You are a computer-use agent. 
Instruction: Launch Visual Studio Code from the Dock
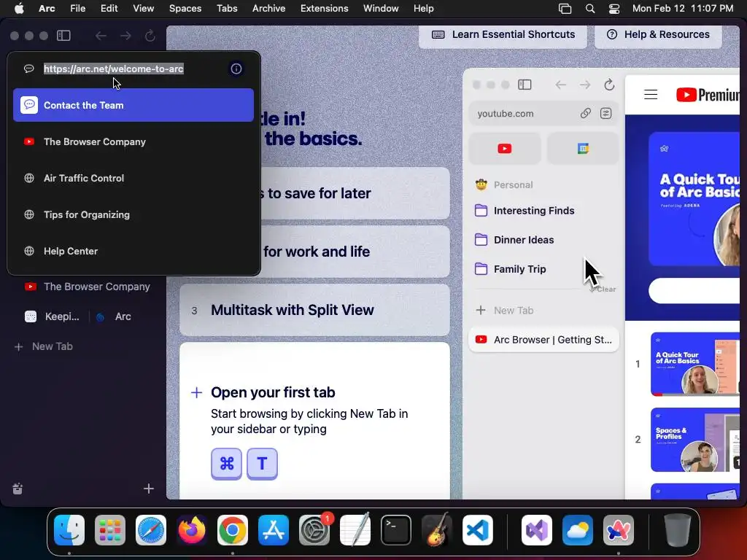pos(477,530)
